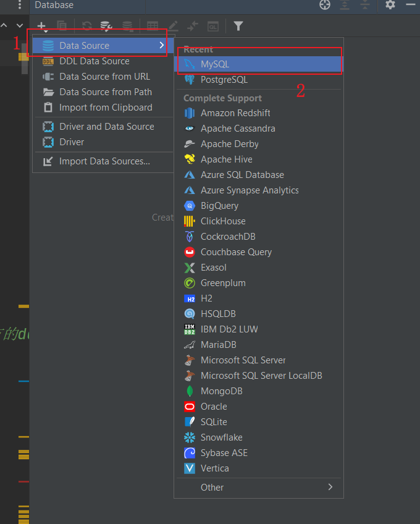The height and width of the screenshot is (524, 420).
Task: Select IBM Db2 LUW data source
Action: tap(259, 329)
